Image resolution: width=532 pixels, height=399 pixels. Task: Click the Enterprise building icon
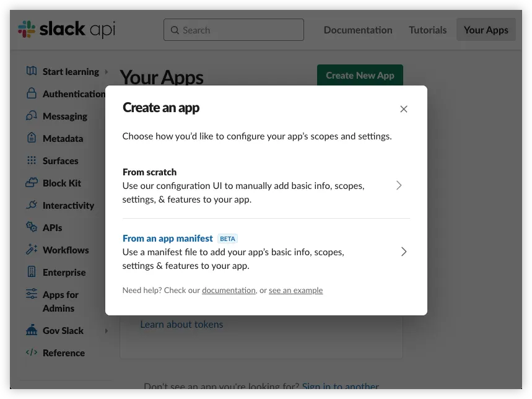(x=32, y=272)
